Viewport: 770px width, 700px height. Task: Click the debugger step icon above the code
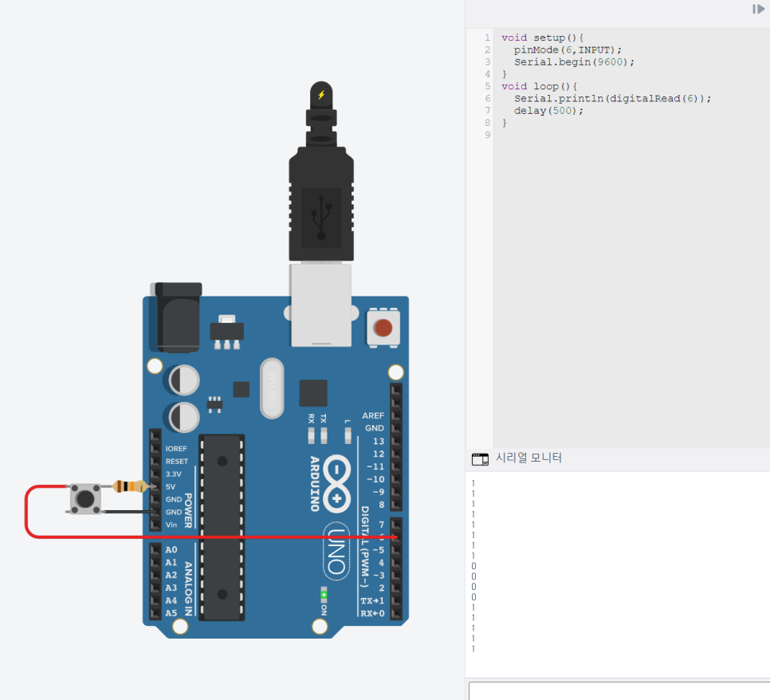(758, 9)
